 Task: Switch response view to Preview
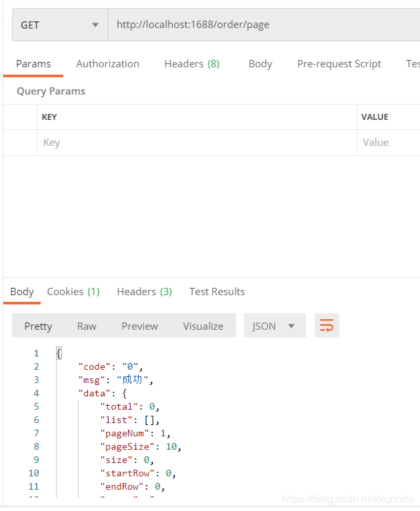click(x=139, y=326)
